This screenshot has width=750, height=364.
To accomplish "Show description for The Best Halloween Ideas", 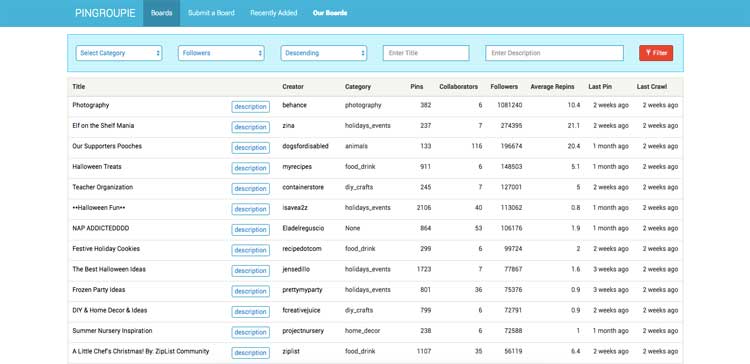I will pos(251,271).
